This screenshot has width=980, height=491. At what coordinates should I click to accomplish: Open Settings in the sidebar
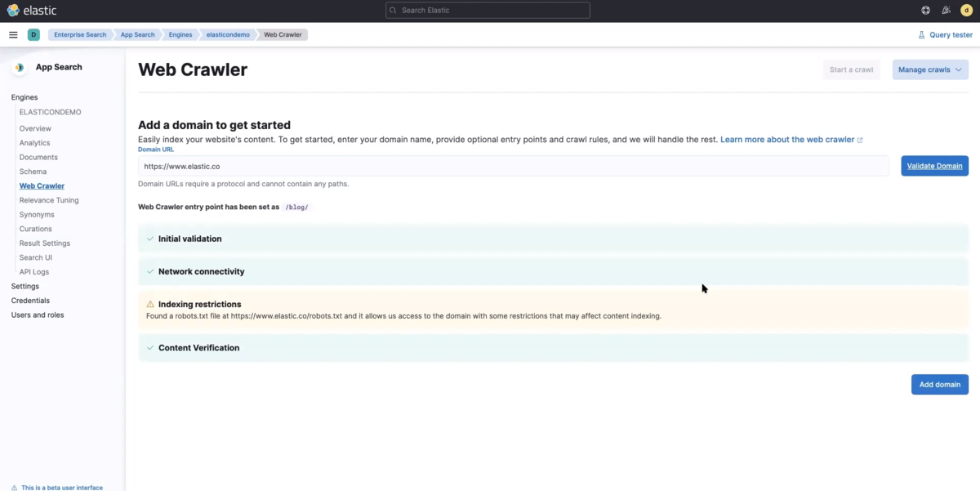click(x=25, y=286)
